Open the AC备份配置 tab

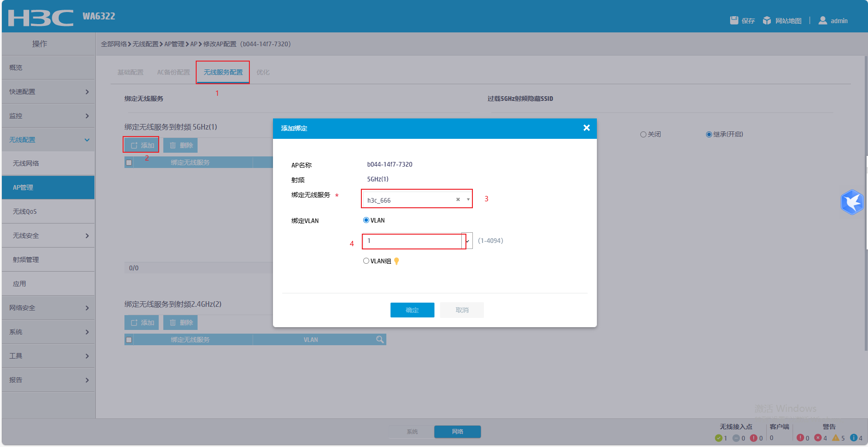click(x=173, y=72)
